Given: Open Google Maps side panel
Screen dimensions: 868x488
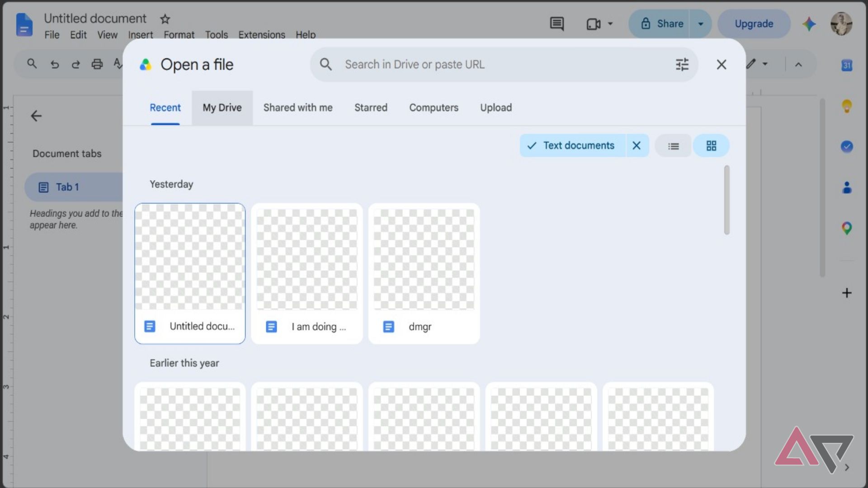Looking at the screenshot, I should [x=847, y=228].
